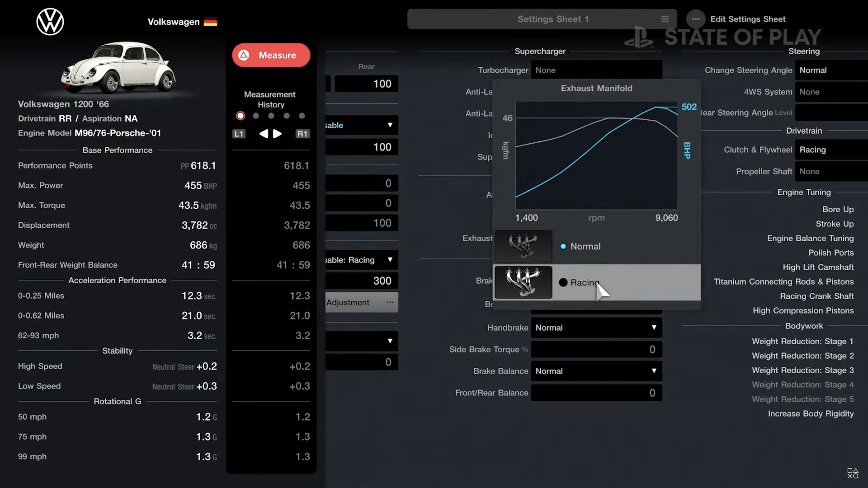The image size is (868, 488).
Task: Click the red Measure button
Action: point(271,55)
